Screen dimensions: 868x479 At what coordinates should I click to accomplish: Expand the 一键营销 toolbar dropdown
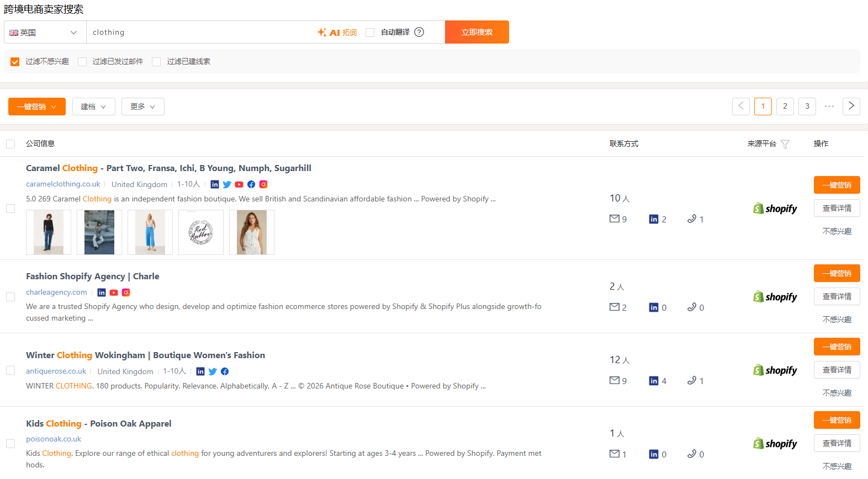37,107
